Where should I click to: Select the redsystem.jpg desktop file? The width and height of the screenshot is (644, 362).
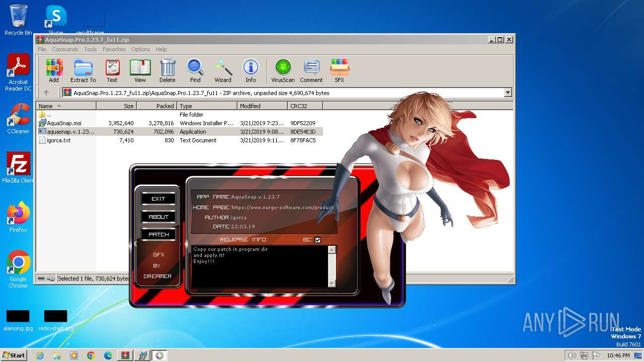click(55, 321)
